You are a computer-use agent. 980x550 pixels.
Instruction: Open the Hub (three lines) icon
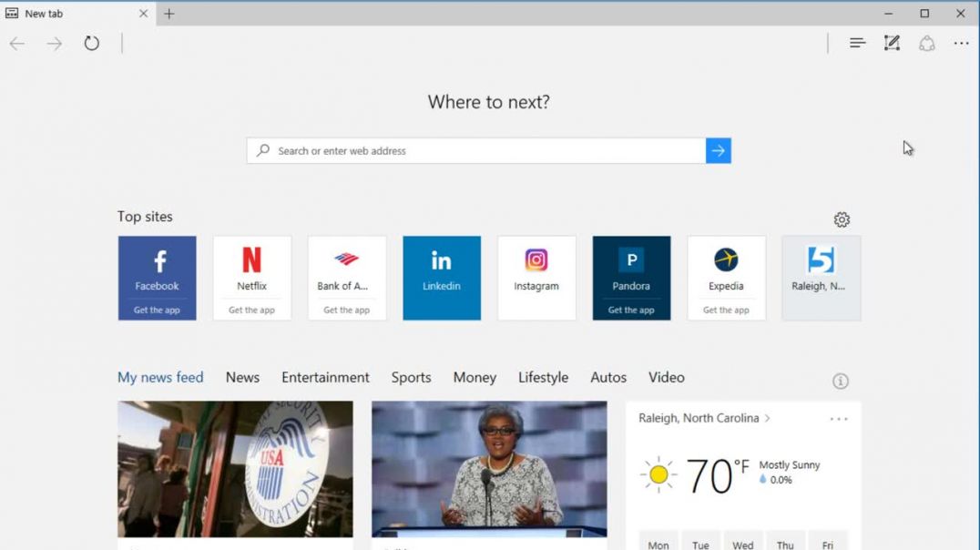[x=857, y=43]
